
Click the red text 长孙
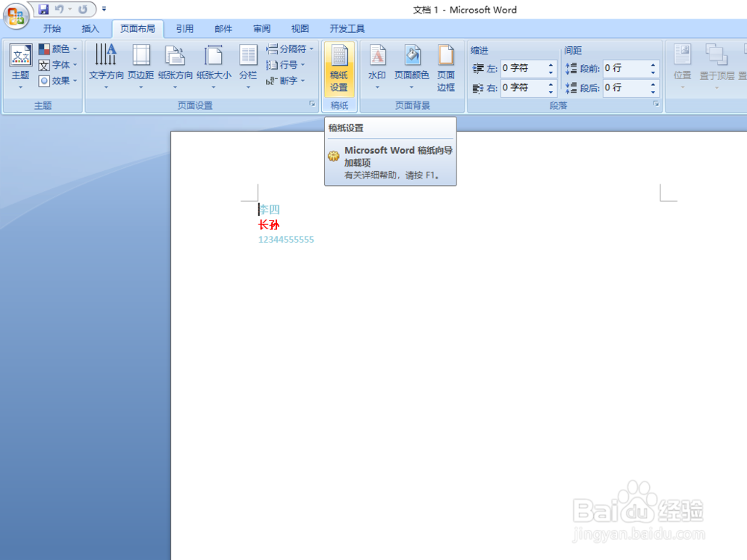click(x=269, y=225)
